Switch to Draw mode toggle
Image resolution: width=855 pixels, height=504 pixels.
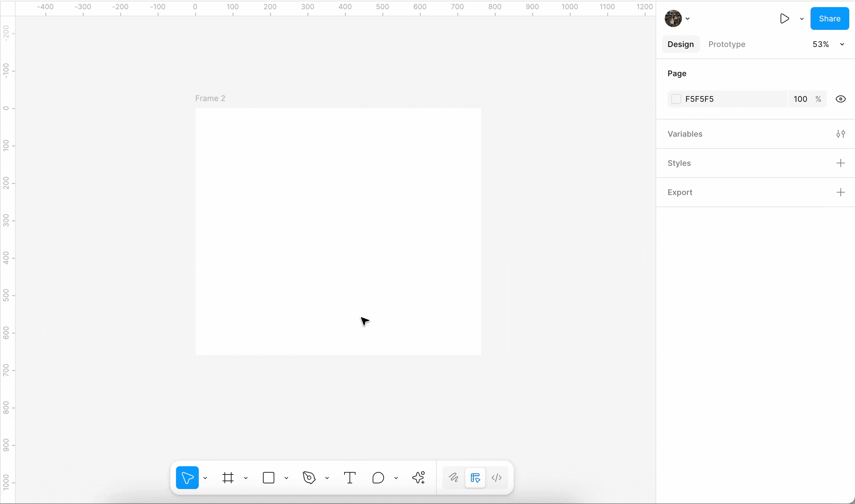[x=454, y=478]
